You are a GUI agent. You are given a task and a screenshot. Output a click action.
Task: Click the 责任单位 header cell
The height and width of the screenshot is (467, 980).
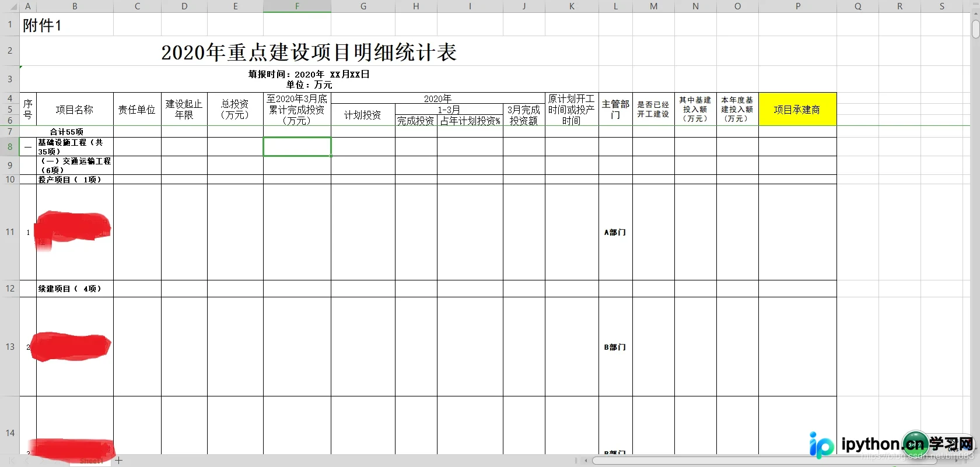click(137, 109)
